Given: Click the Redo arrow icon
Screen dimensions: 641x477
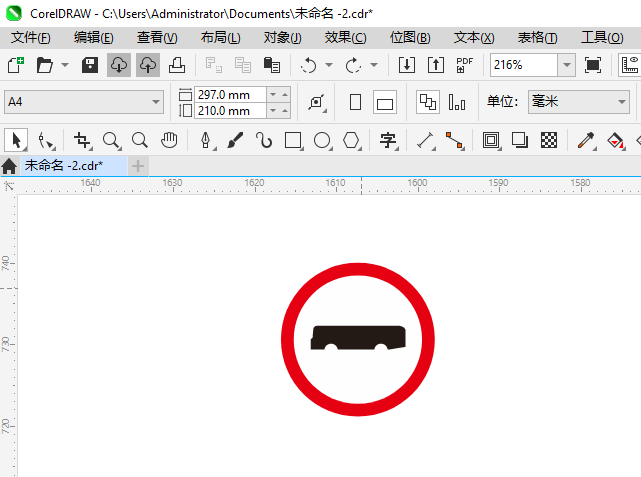Looking at the screenshot, I should tap(353, 65).
